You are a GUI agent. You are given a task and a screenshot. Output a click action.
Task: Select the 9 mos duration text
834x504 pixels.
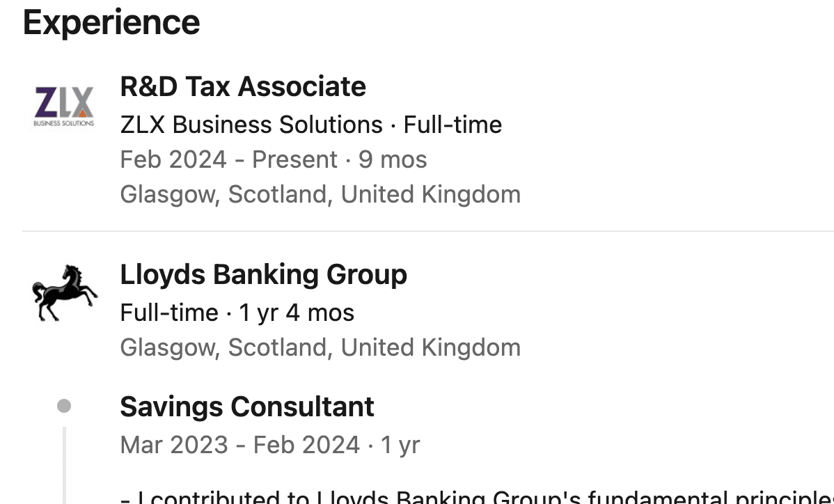point(393,159)
